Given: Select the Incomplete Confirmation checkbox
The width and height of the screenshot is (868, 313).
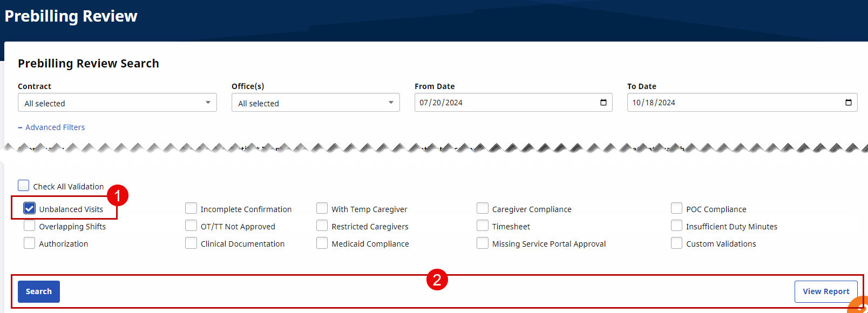Looking at the screenshot, I should pos(191,208).
